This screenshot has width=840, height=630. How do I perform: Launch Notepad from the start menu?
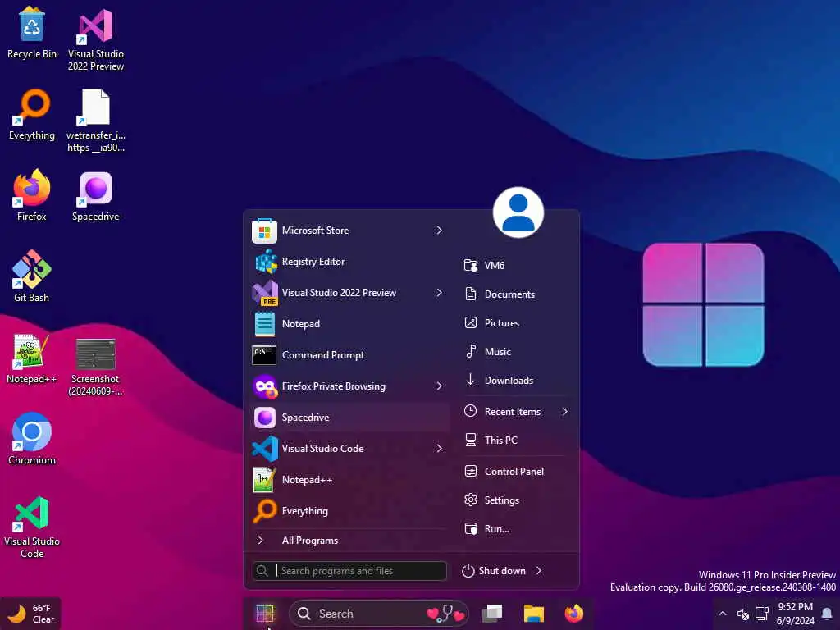point(349,323)
